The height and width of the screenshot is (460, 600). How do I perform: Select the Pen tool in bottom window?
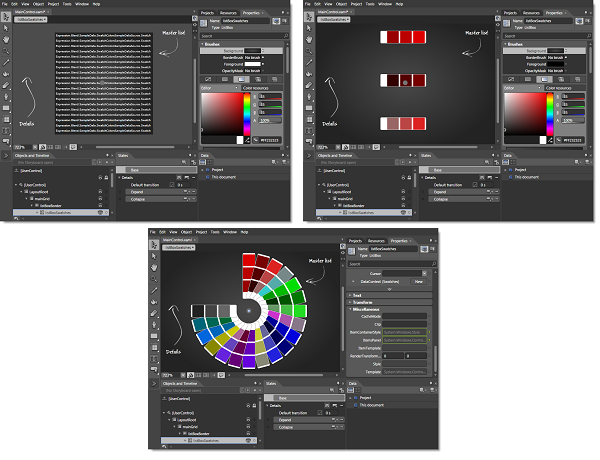(154, 325)
